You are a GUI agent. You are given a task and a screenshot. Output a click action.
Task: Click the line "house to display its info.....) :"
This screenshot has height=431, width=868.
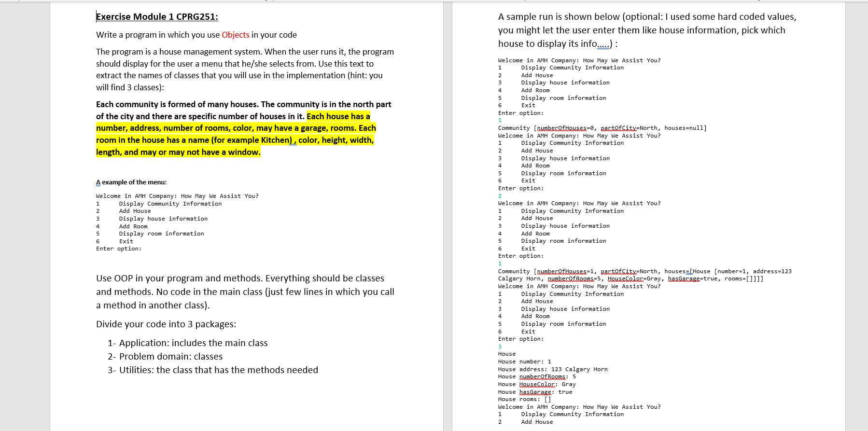558,44
